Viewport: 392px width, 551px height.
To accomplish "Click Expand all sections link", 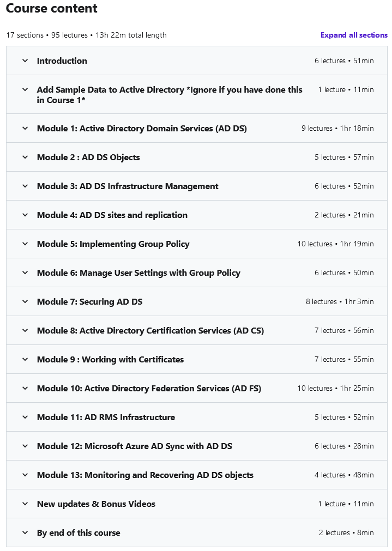I will (x=354, y=35).
